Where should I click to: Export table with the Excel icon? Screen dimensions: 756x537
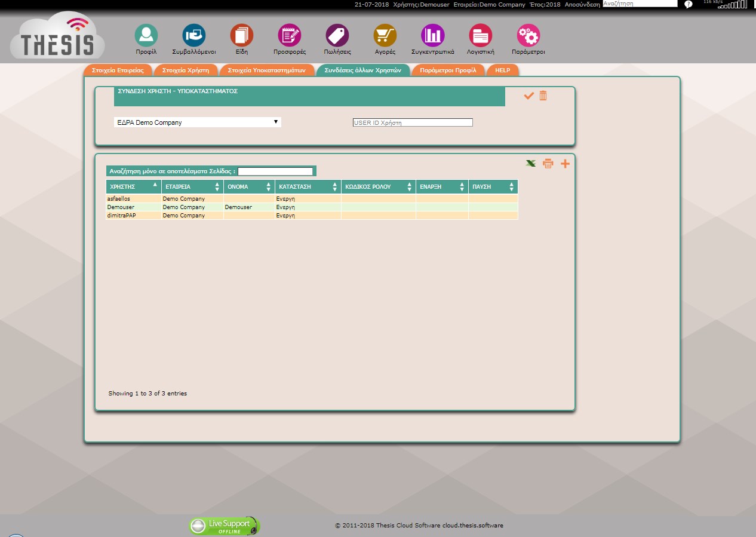tap(531, 164)
